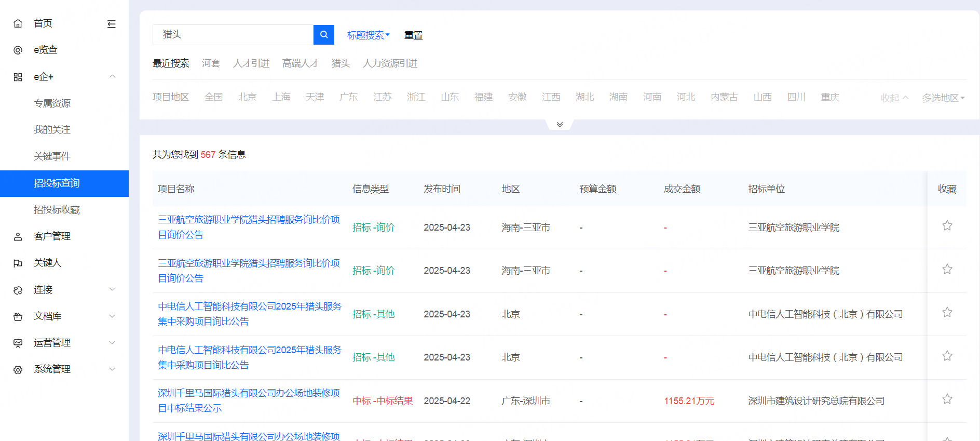Expand the 系统管理 menu chevron
The image size is (980, 441).
click(x=112, y=369)
